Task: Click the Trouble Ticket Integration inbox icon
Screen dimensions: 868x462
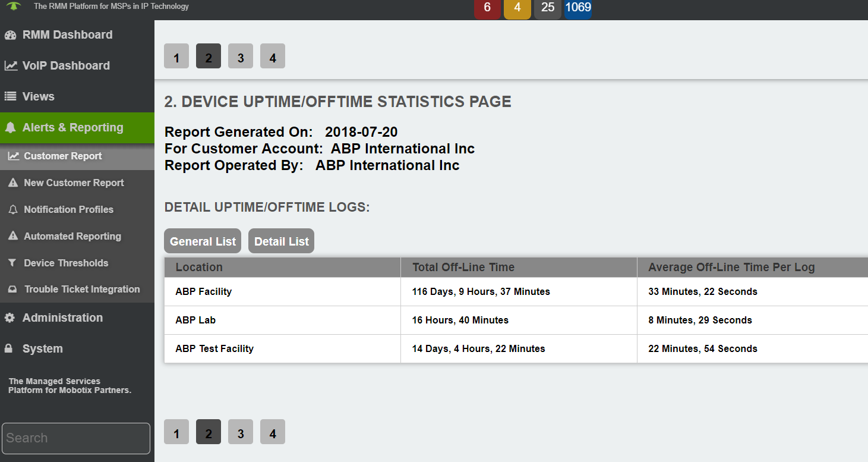Action: [x=12, y=290]
